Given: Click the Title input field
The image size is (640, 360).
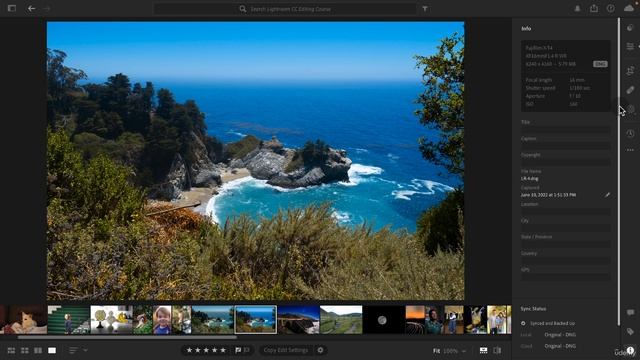Looking at the screenshot, I should pyautogui.click(x=566, y=129).
